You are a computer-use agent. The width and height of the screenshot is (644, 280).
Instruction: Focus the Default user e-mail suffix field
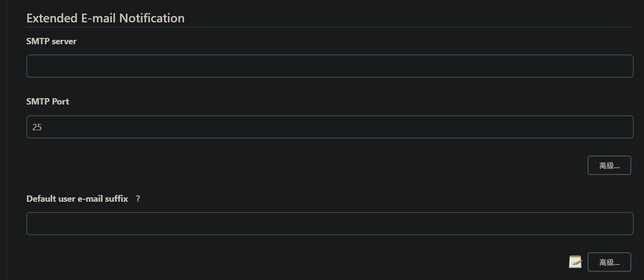pos(330,224)
